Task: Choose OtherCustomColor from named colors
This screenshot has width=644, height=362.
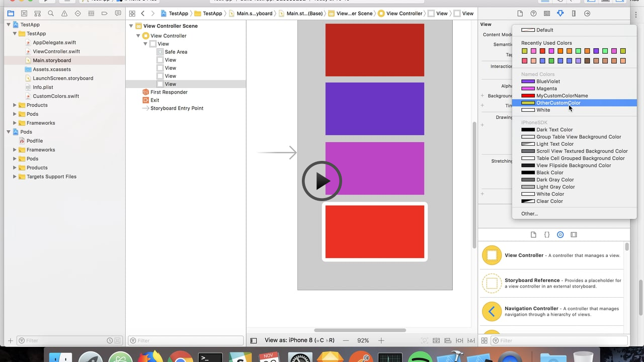Action: (x=558, y=103)
